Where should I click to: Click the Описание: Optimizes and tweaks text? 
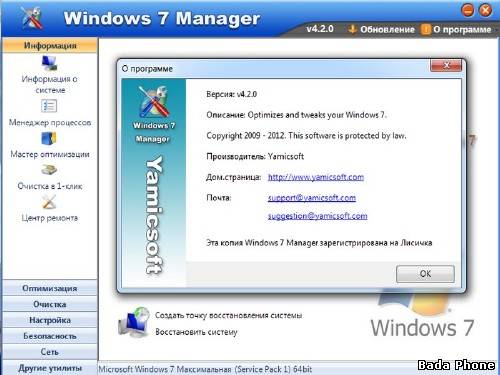click(296, 115)
